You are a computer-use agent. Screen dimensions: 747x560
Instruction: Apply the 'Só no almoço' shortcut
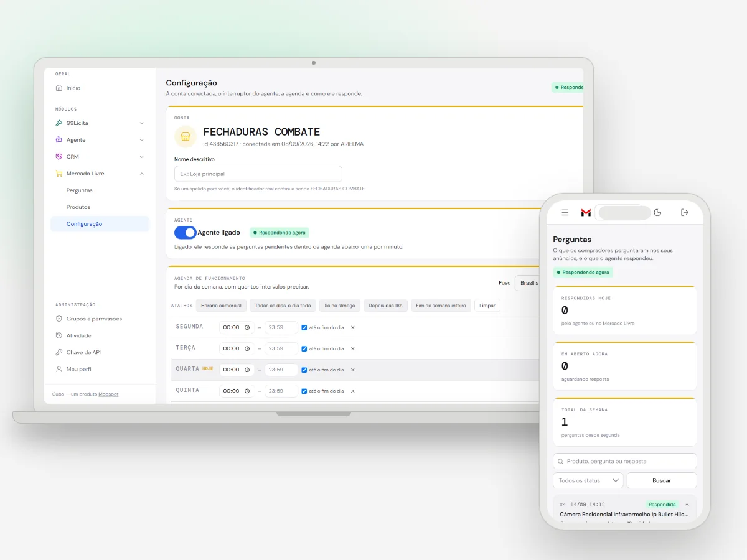tap(340, 306)
